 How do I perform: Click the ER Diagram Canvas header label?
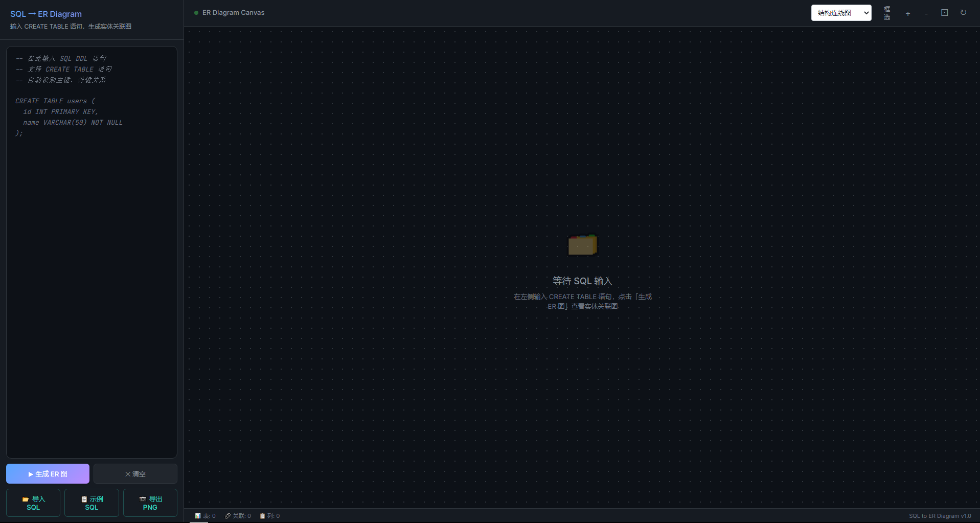coord(233,12)
